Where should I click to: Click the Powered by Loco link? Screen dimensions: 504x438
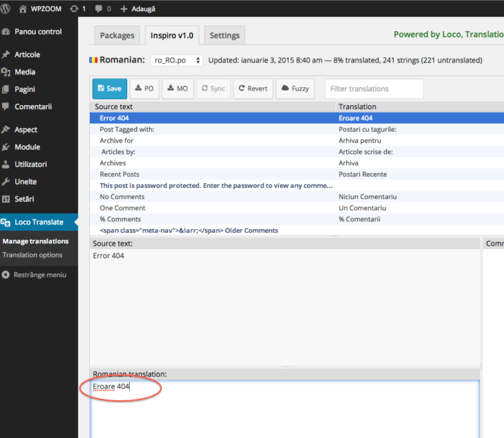(448, 34)
